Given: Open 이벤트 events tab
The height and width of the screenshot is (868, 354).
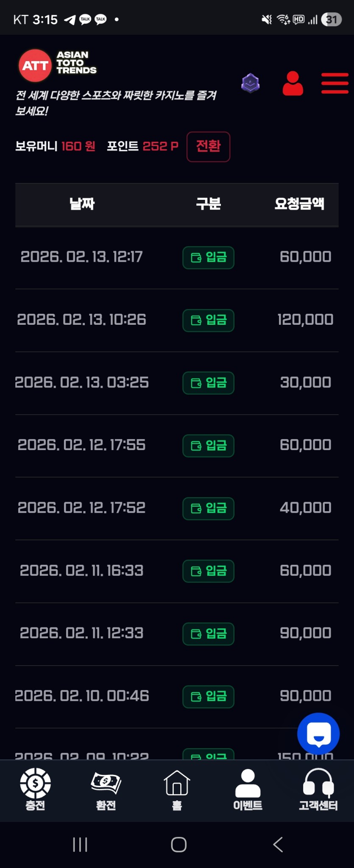Looking at the screenshot, I should pos(248,789).
